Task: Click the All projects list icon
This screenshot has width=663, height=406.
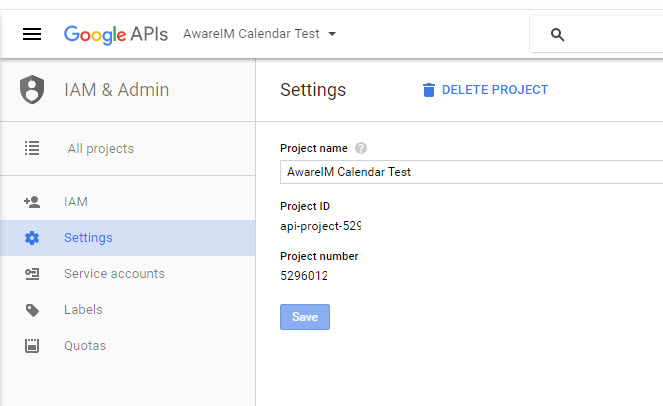Action: [32, 148]
